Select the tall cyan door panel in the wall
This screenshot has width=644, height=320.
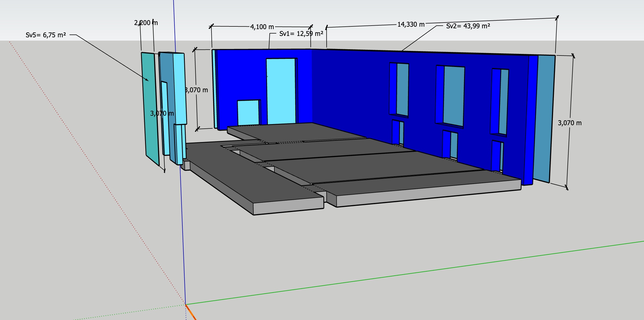pos(281,91)
